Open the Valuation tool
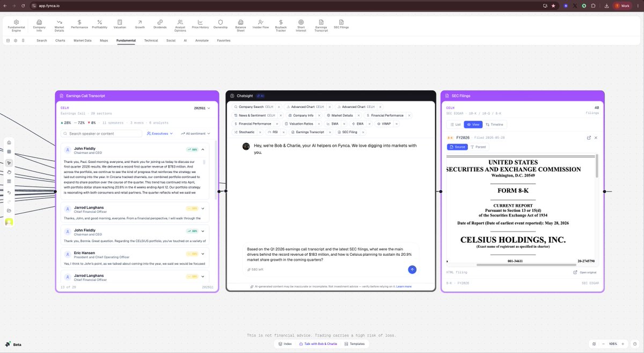 point(120,24)
